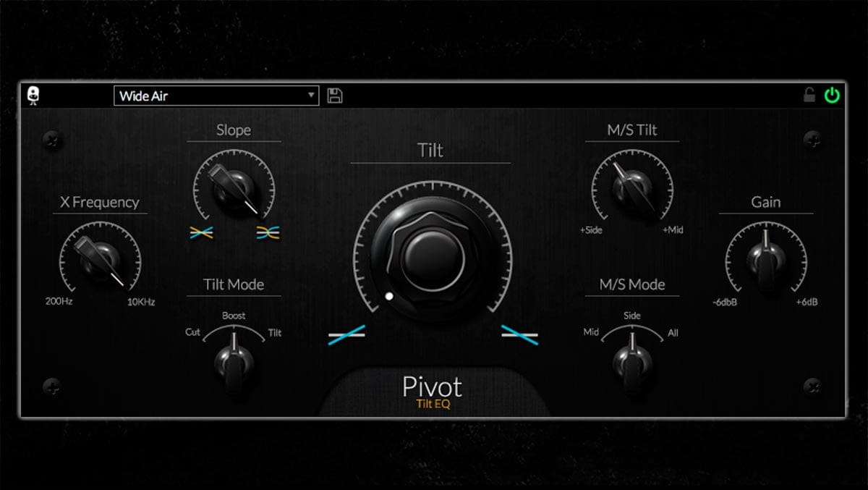
Task: Click the X Frequency heading
Action: coord(100,203)
